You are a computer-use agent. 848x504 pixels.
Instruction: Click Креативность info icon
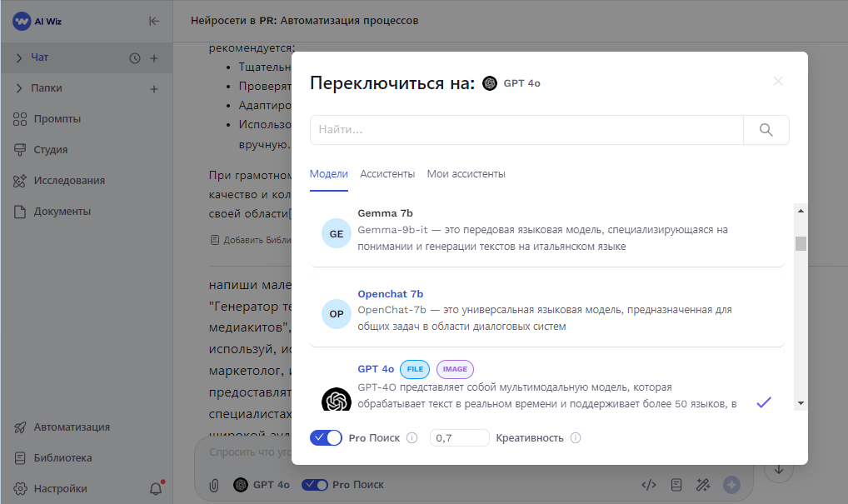[576, 438]
